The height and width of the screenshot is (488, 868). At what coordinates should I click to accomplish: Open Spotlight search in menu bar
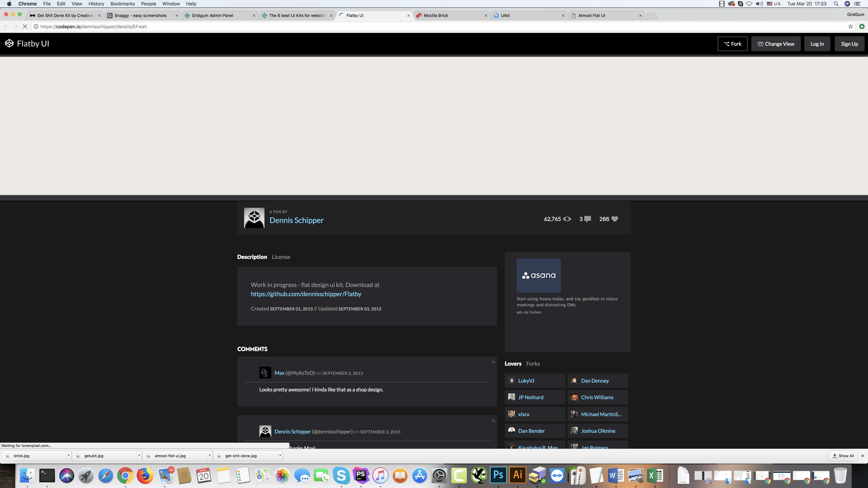pos(836,4)
